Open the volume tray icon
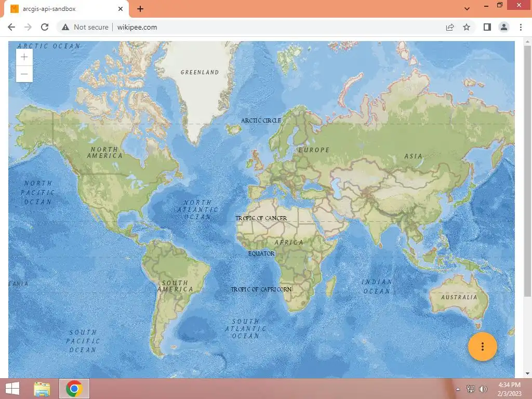The height and width of the screenshot is (399, 532). click(x=483, y=389)
